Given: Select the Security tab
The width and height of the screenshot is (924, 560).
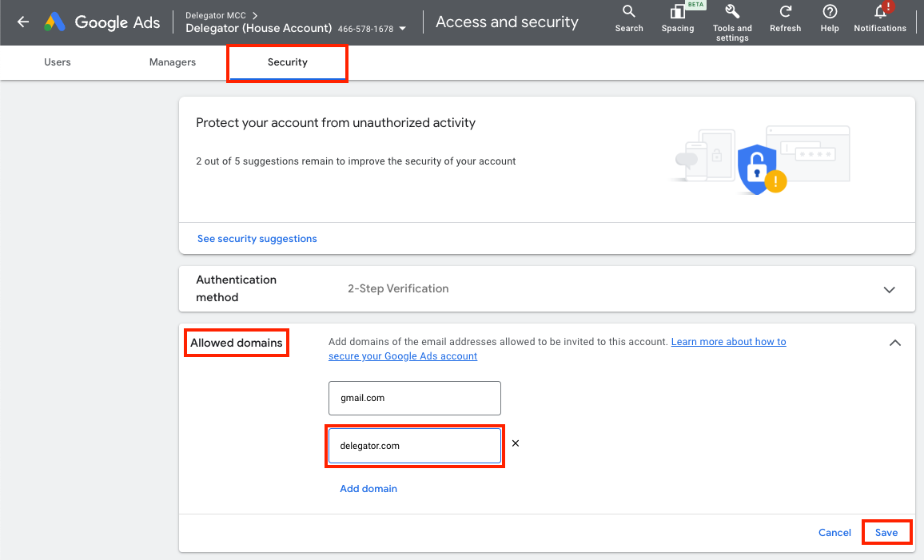Looking at the screenshot, I should point(288,62).
